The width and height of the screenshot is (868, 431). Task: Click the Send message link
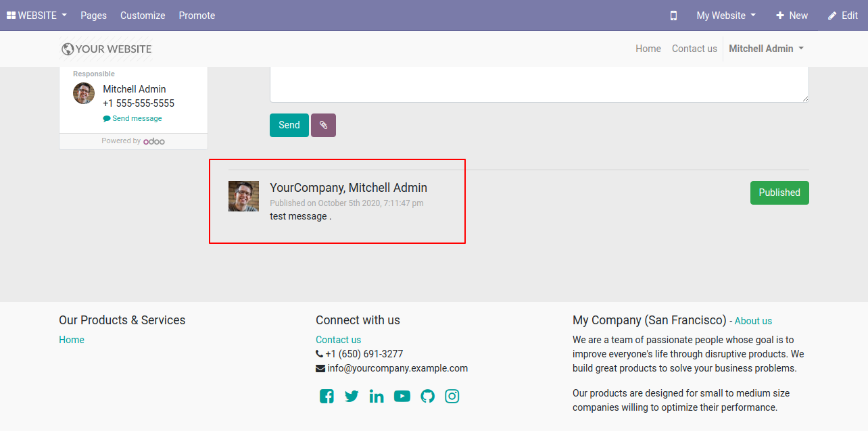pos(132,118)
